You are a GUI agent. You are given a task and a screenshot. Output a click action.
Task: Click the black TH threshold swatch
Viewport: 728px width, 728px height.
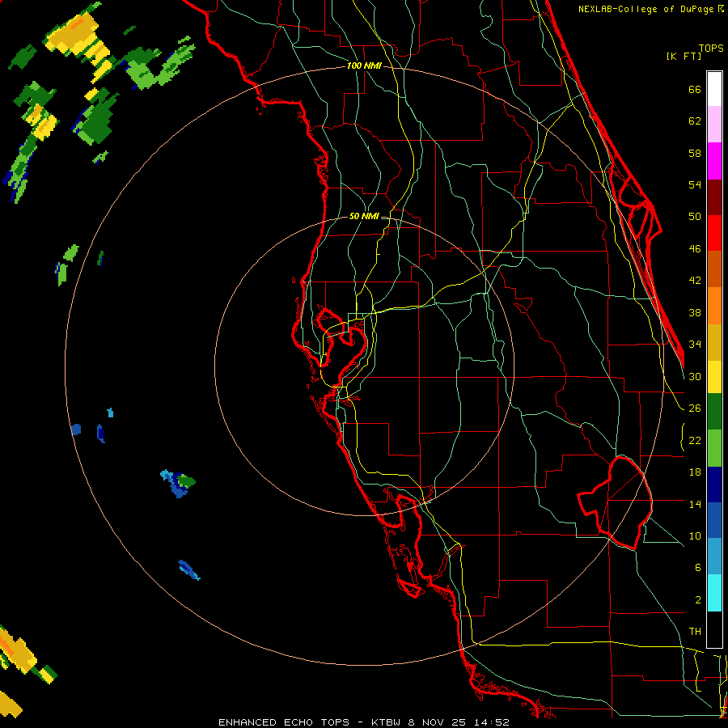coord(714,629)
